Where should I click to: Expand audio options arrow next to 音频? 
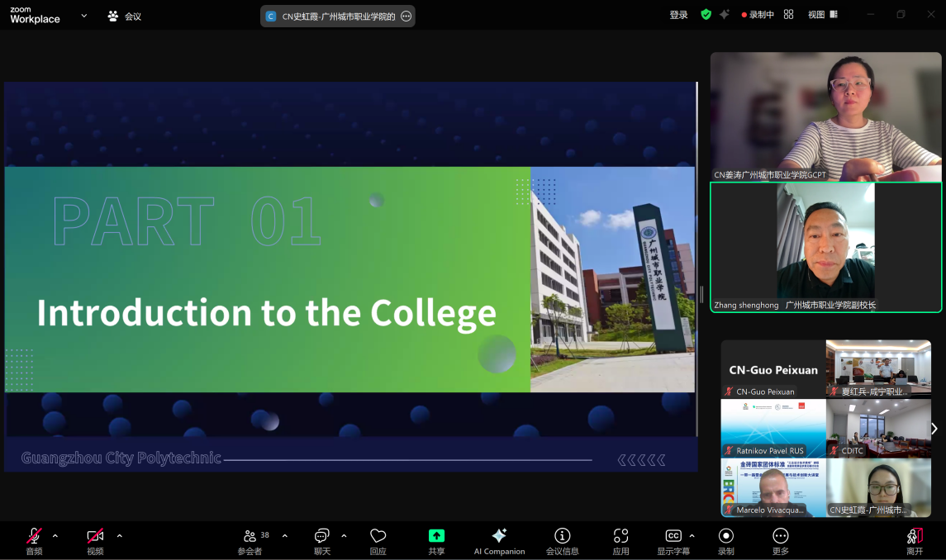pyautogui.click(x=55, y=536)
